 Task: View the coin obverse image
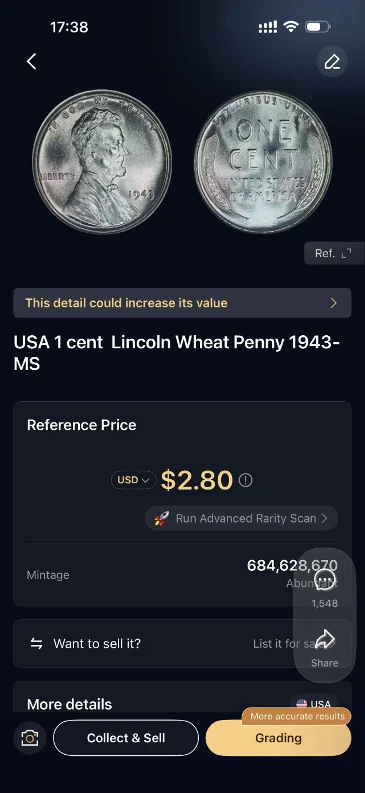coord(102,162)
